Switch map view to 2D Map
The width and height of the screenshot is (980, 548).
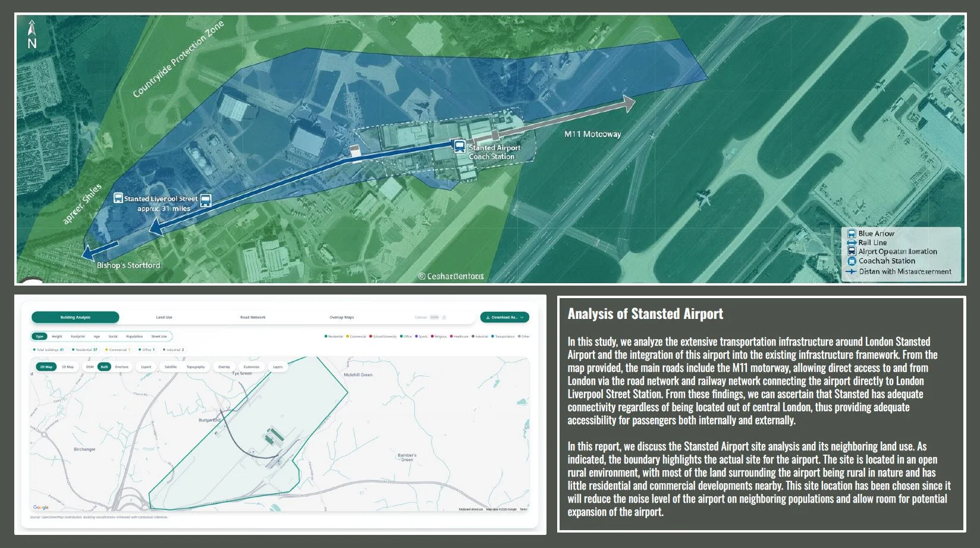tap(46, 367)
